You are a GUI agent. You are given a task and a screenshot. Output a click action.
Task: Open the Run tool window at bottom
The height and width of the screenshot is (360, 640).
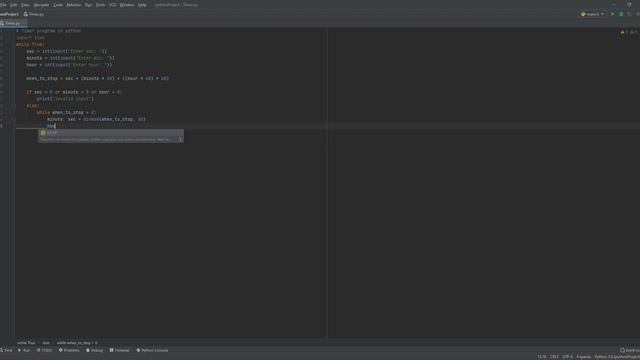(x=24, y=350)
